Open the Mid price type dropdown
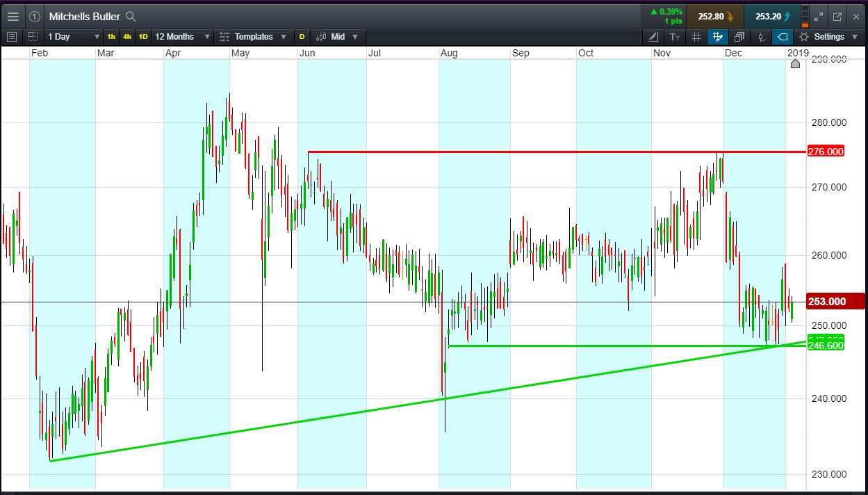The height and width of the screenshot is (495, 868). click(338, 36)
